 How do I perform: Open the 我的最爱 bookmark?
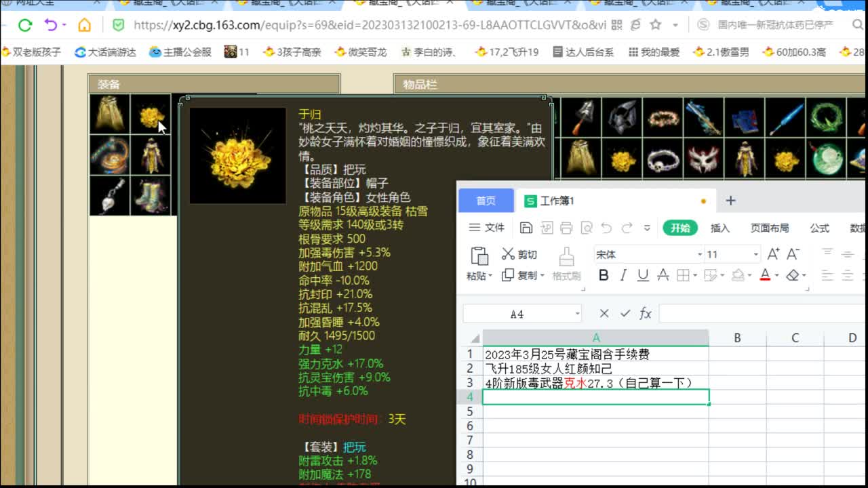(x=654, y=52)
